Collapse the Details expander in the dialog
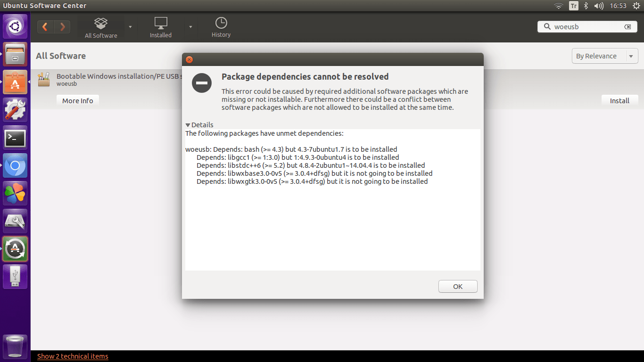The width and height of the screenshot is (644, 362). [199, 125]
